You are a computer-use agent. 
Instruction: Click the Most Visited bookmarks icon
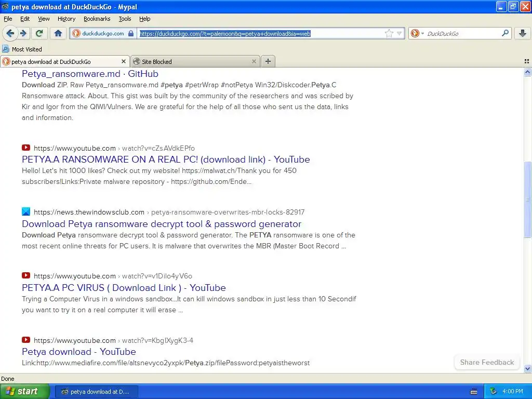tap(5, 49)
